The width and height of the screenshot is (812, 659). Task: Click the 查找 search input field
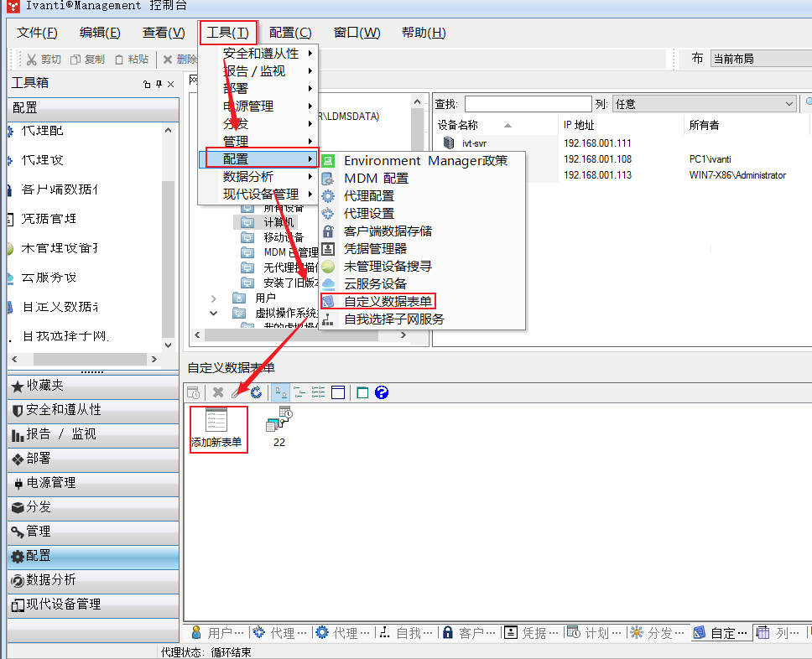527,104
